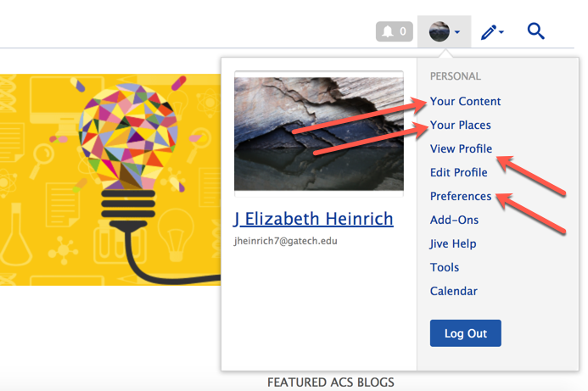The image size is (588, 391).
Task: Open Preferences from the menu
Action: (x=461, y=196)
